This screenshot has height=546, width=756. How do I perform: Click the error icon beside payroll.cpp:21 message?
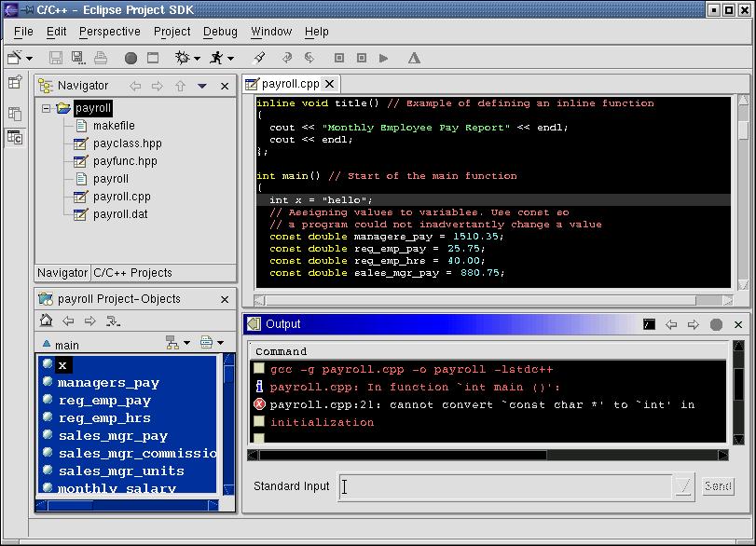coord(259,404)
